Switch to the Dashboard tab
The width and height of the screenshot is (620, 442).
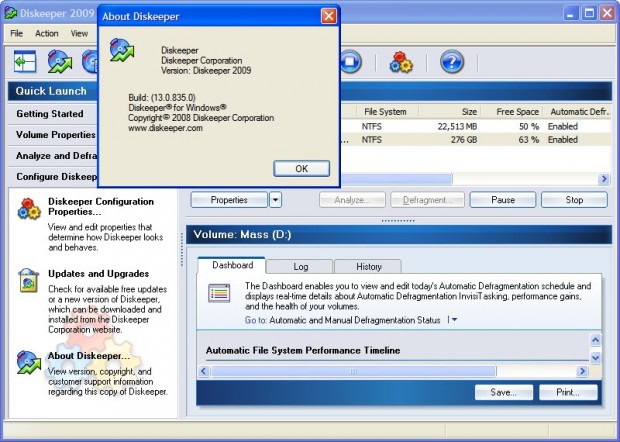[x=232, y=265]
